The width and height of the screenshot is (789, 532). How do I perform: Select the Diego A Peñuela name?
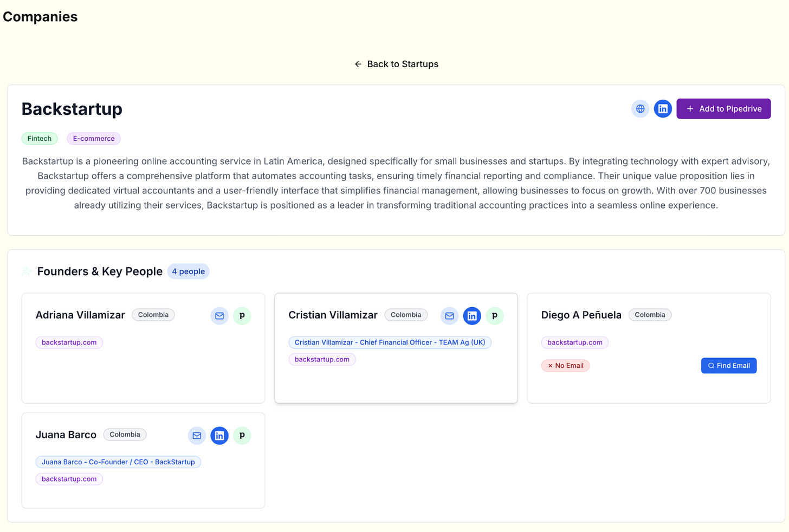pyautogui.click(x=581, y=315)
